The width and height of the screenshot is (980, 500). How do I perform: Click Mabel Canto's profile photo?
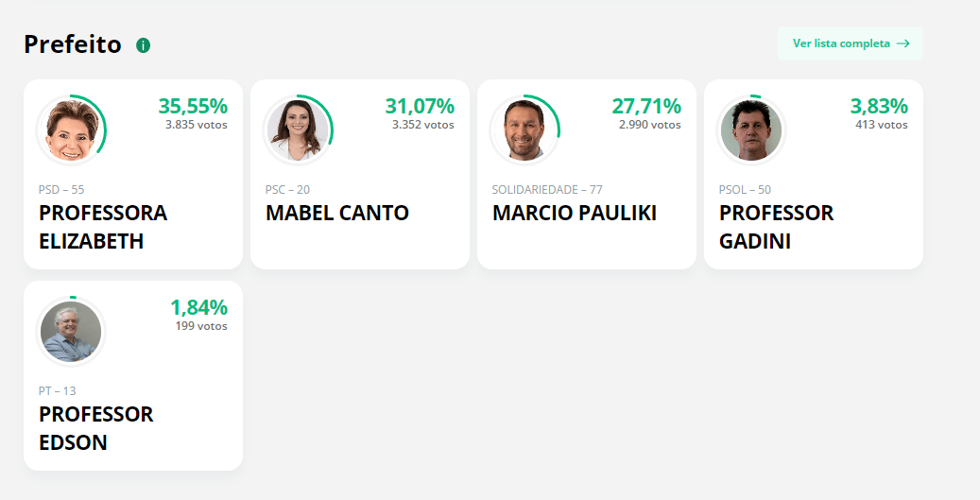click(x=298, y=130)
